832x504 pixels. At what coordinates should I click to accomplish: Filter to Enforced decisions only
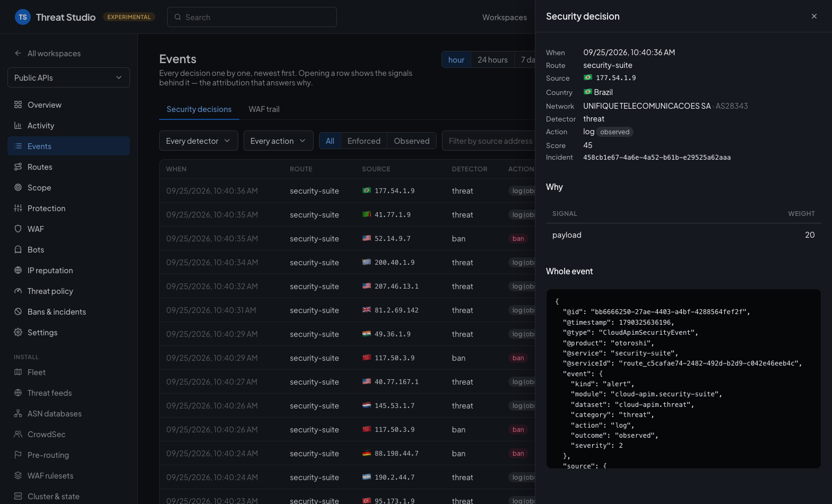point(364,141)
